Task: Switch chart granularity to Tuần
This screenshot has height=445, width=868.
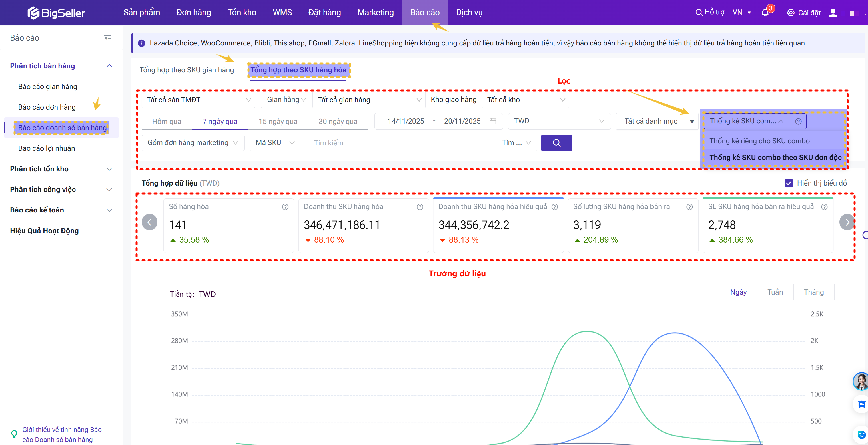Action: (x=775, y=292)
